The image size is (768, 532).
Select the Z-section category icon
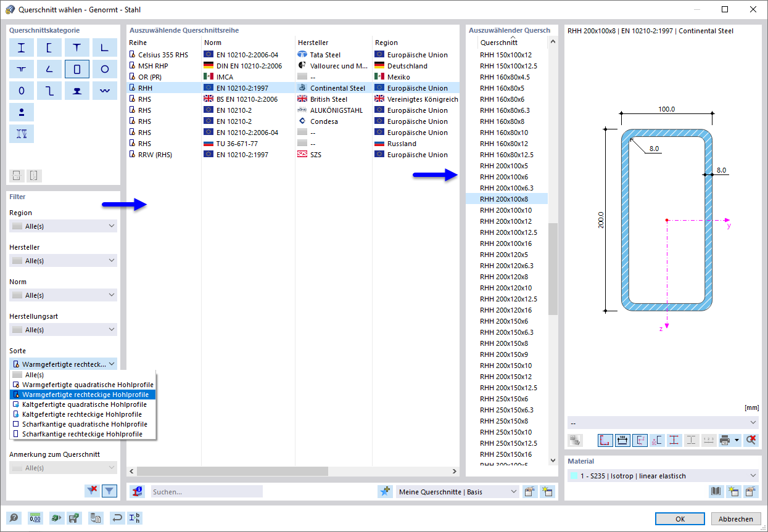coord(49,91)
